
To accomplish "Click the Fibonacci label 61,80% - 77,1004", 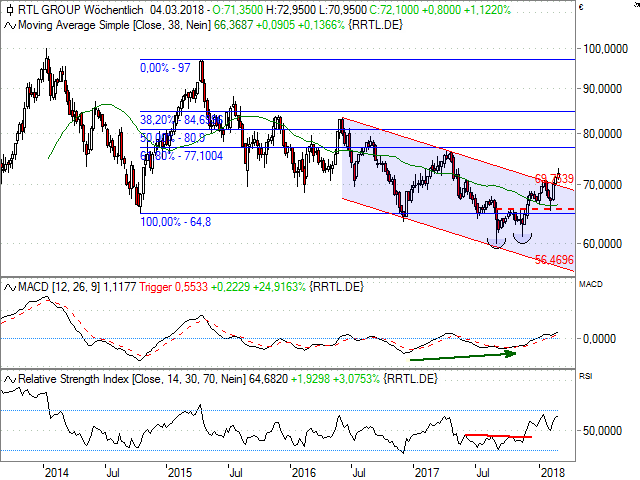I will 181,156.
